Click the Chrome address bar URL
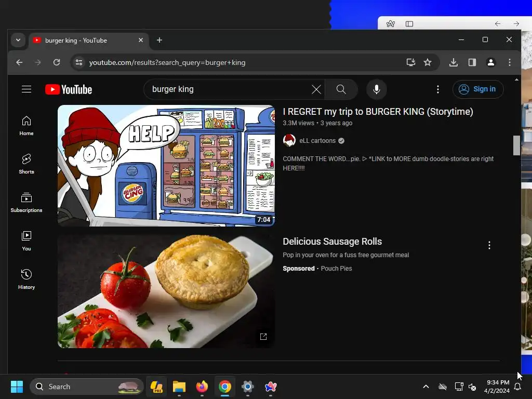 coord(167,62)
